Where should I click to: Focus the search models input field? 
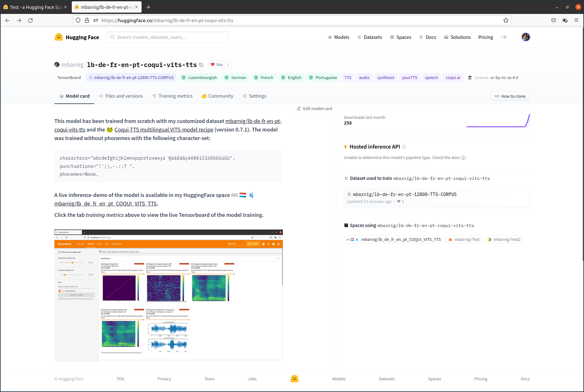click(x=167, y=37)
